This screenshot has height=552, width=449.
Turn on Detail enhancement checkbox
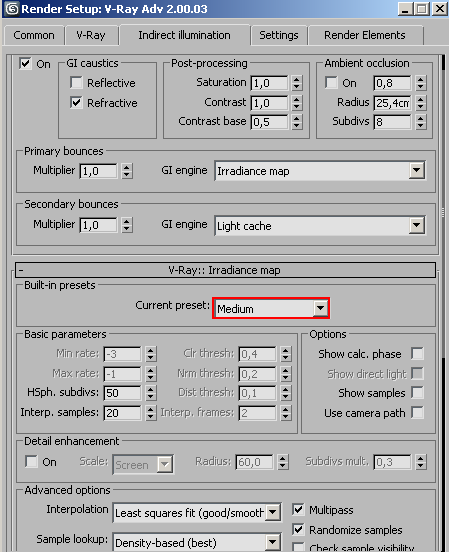coord(31,462)
